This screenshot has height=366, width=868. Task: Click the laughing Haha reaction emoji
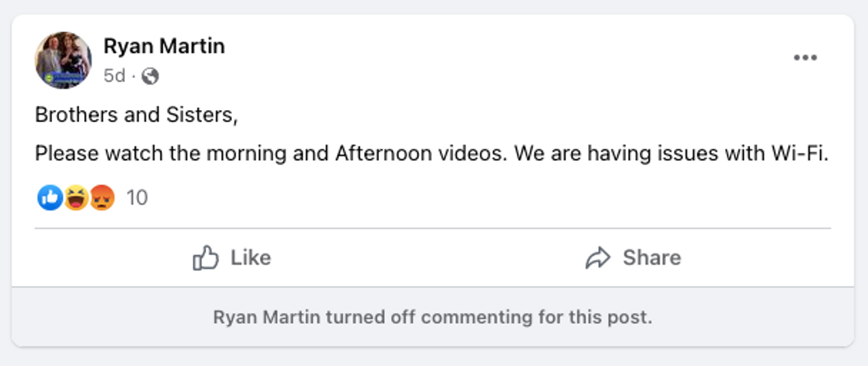tap(75, 198)
